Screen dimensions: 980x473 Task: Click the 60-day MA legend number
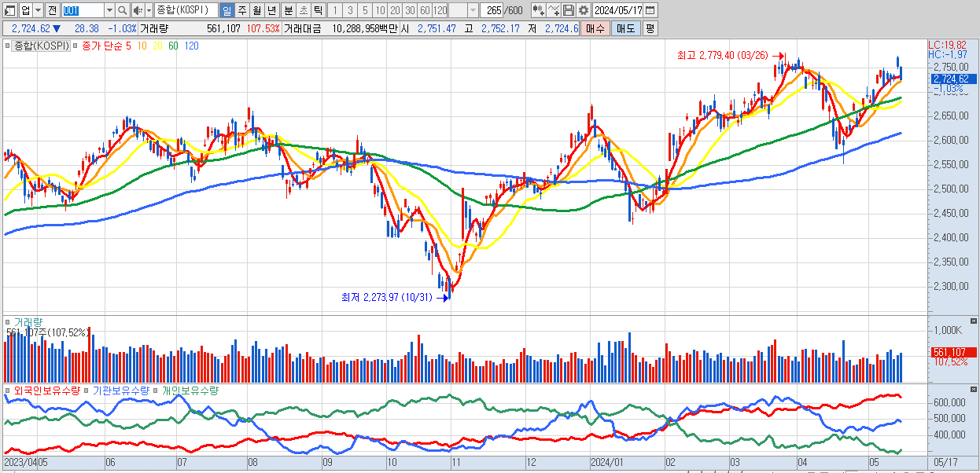tap(173, 46)
